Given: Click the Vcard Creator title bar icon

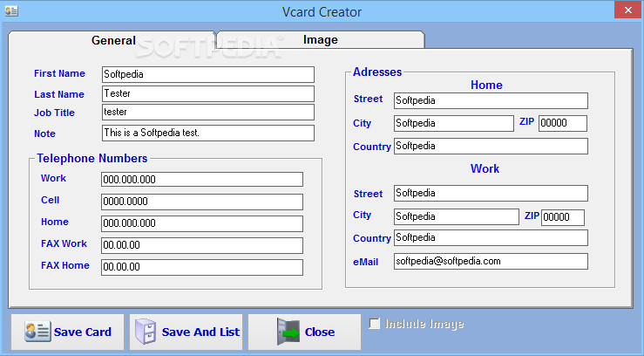Looking at the screenshot, I should coord(11,11).
